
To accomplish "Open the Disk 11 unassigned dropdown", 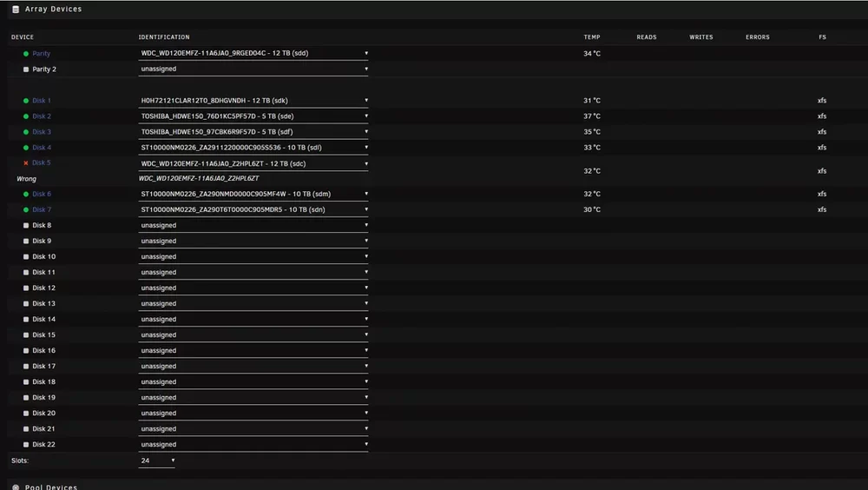I will (x=253, y=272).
